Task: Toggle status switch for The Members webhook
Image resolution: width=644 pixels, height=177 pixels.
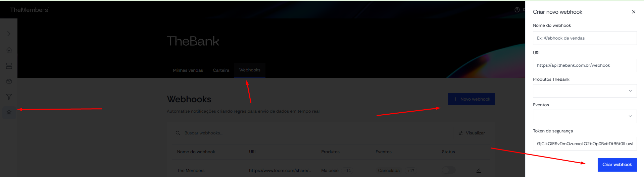Action: coord(449,170)
